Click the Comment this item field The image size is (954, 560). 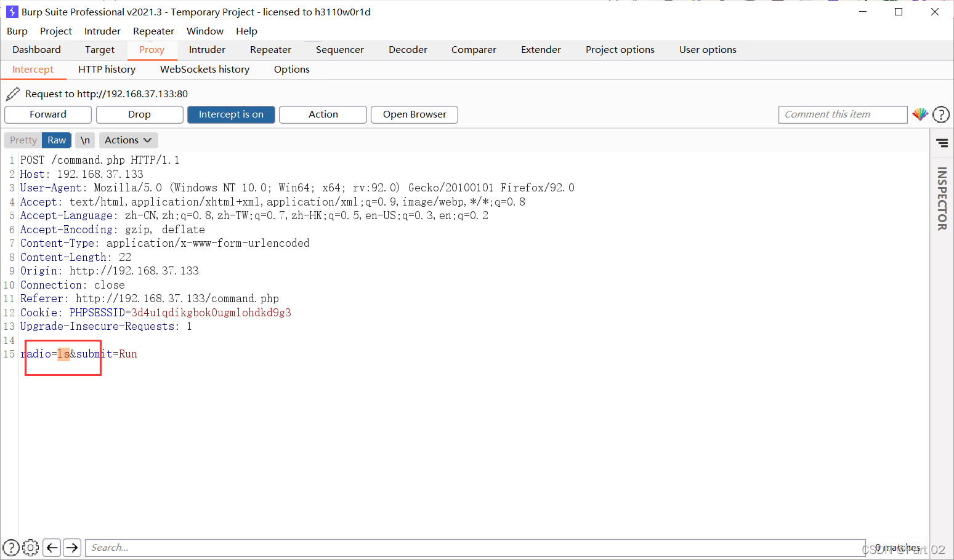click(x=843, y=114)
